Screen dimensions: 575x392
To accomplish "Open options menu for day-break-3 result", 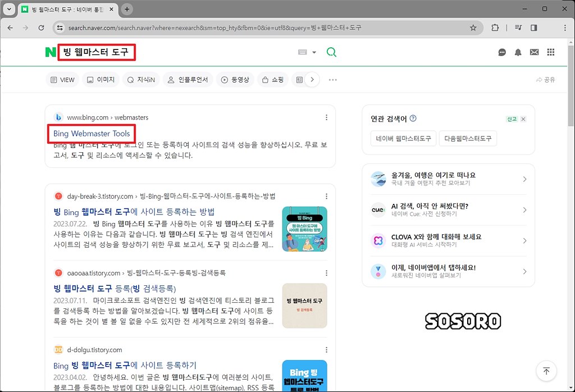I will pyautogui.click(x=326, y=196).
